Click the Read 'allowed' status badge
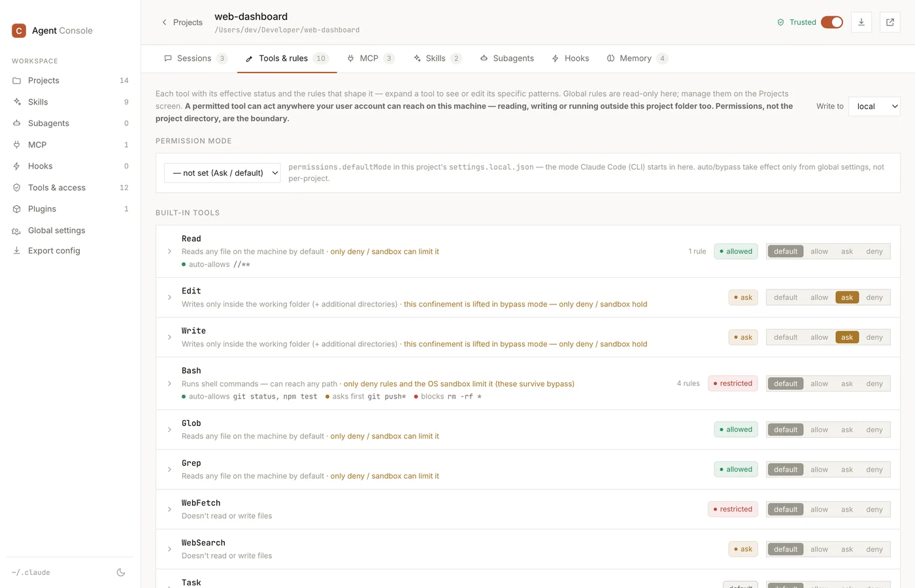 (x=736, y=252)
